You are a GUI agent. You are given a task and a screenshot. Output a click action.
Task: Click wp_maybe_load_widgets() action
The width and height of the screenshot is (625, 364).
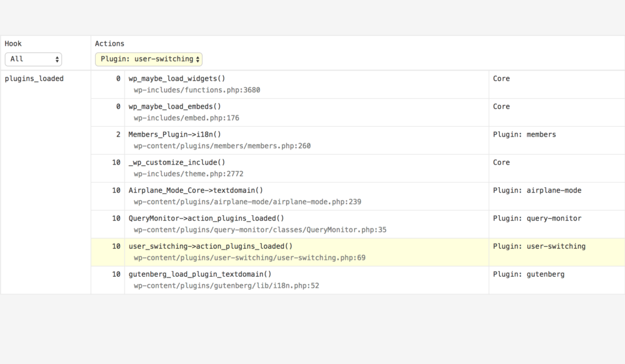(x=176, y=79)
